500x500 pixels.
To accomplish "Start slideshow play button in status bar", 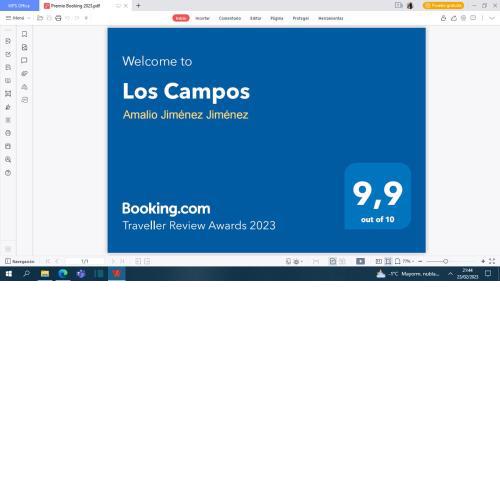I will click(x=360, y=261).
